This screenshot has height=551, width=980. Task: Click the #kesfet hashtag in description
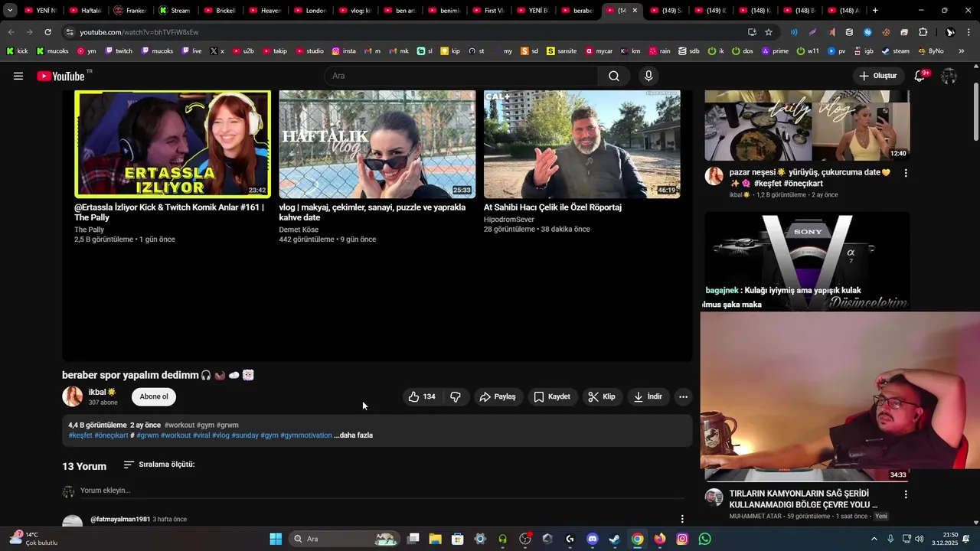pyautogui.click(x=80, y=435)
